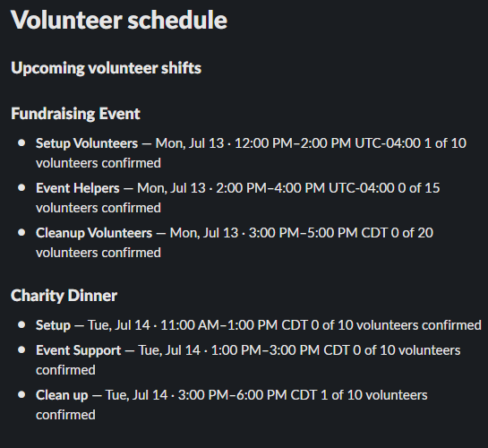
Task: Select the Cleanup Volunteers shift label
Action: click(x=94, y=233)
